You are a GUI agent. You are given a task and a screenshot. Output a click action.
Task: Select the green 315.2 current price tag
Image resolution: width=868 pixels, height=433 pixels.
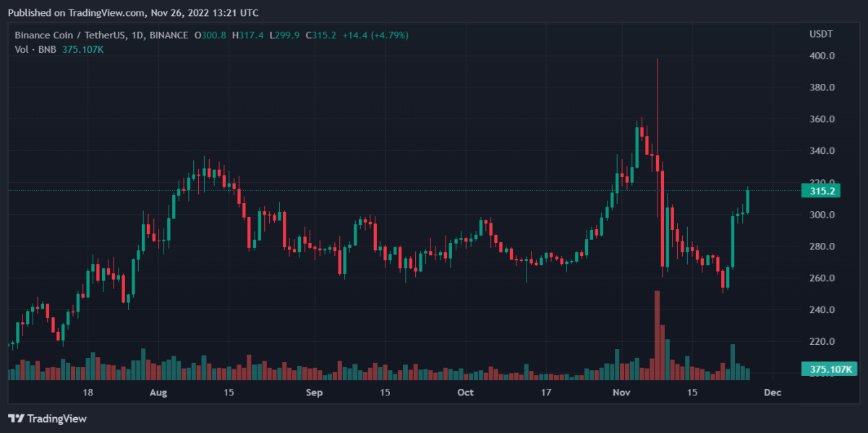tap(824, 191)
